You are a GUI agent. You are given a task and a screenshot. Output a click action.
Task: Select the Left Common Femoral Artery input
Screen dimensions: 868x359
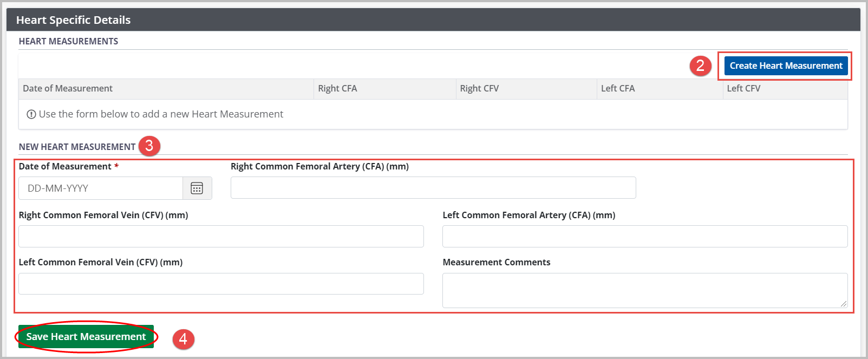coord(644,236)
